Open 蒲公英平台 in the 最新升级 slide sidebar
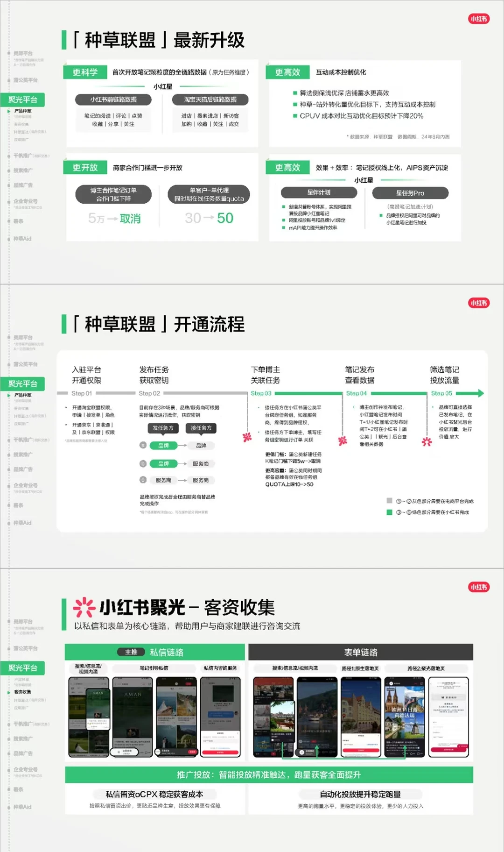 25,80
